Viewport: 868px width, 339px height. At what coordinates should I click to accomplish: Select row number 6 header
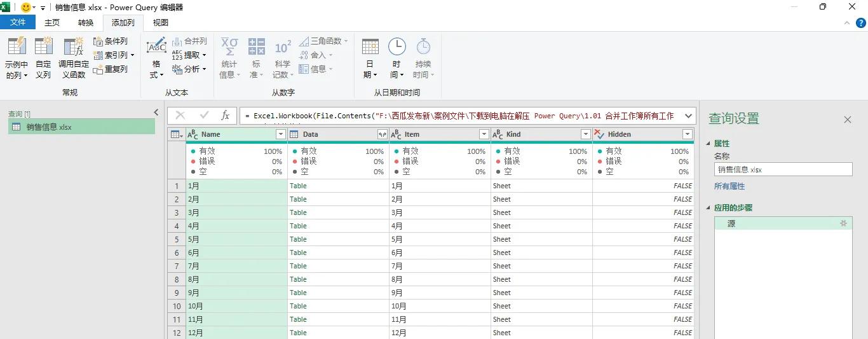[x=177, y=253]
